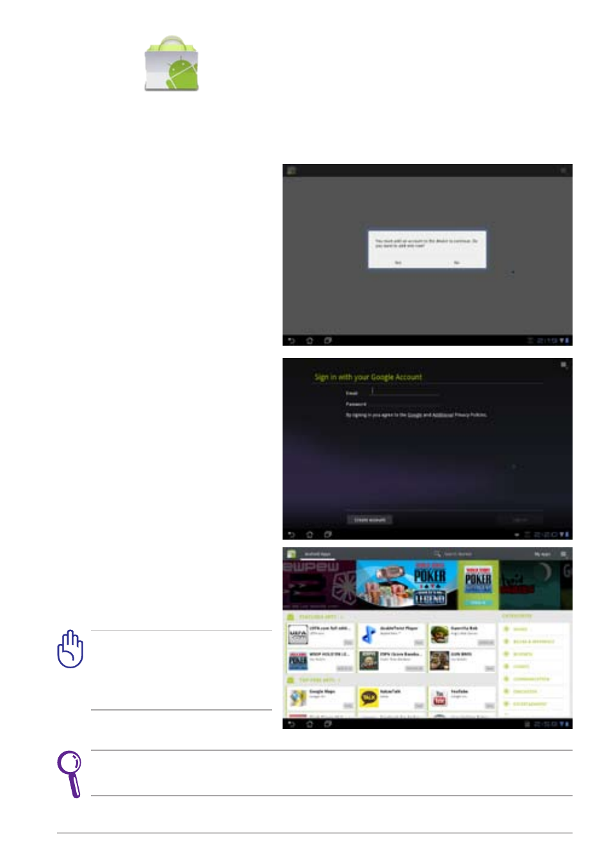The height and width of the screenshot is (868, 611).
Task: Tap price button on doubleTwist Player card
Action: pos(418,642)
